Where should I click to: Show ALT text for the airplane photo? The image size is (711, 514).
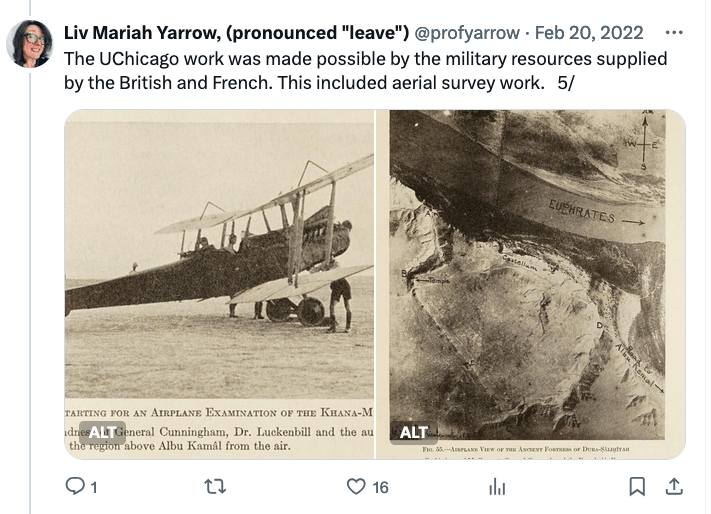coord(103,432)
